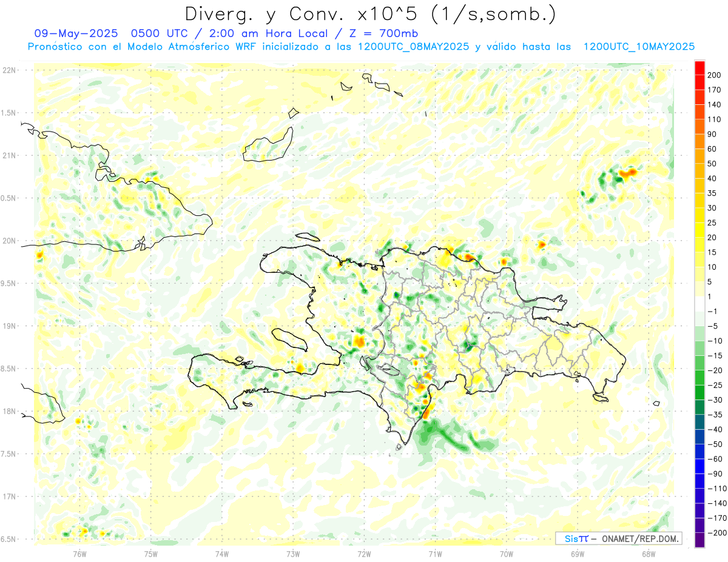Click the 73W longitude label
This screenshot has height=562, width=728.
tap(293, 553)
